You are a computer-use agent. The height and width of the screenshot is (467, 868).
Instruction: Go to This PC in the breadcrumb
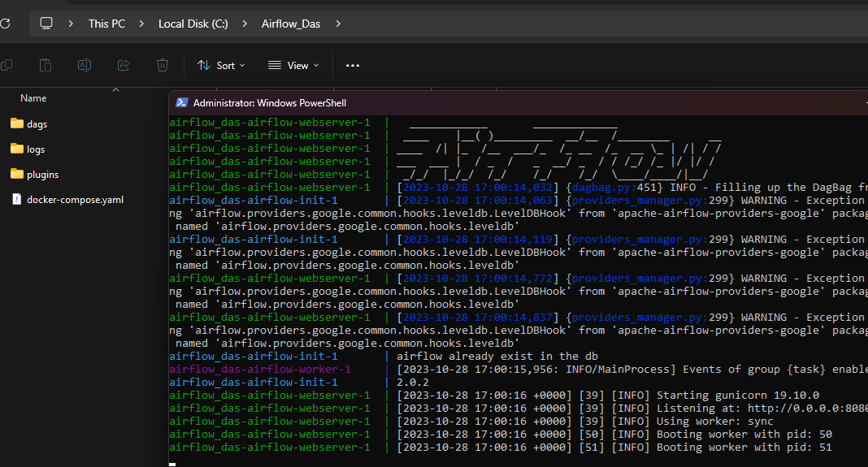106,24
